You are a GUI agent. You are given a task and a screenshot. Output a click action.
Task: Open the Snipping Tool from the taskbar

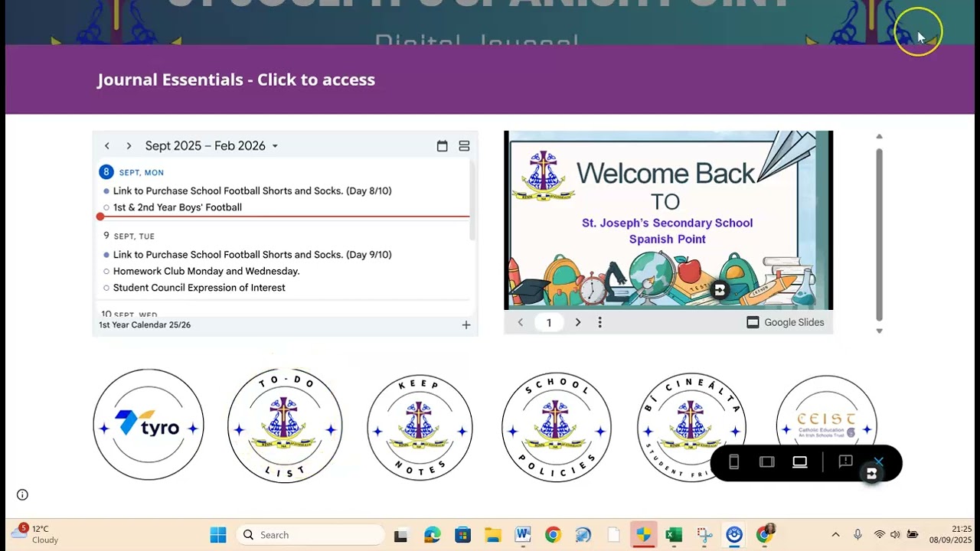point(704,535)
